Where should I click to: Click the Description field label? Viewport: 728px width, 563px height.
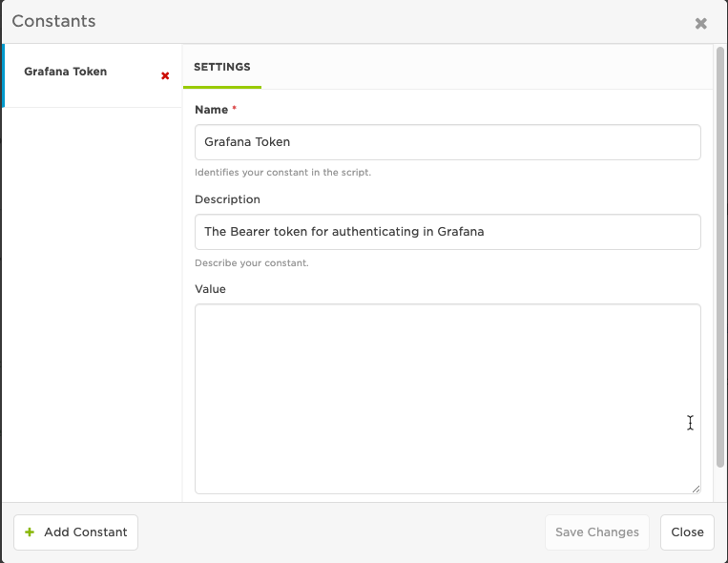pyautogui.click(x=227, y=199)
